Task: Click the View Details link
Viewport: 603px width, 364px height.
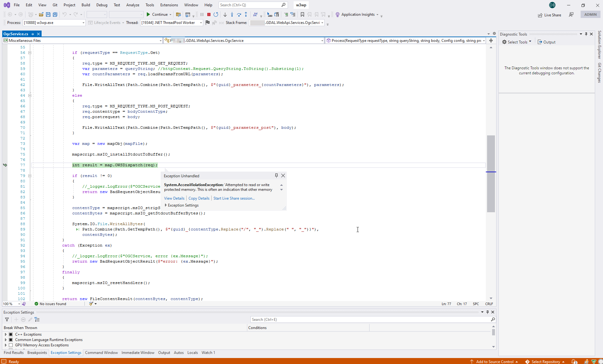Action: [174, 198]
